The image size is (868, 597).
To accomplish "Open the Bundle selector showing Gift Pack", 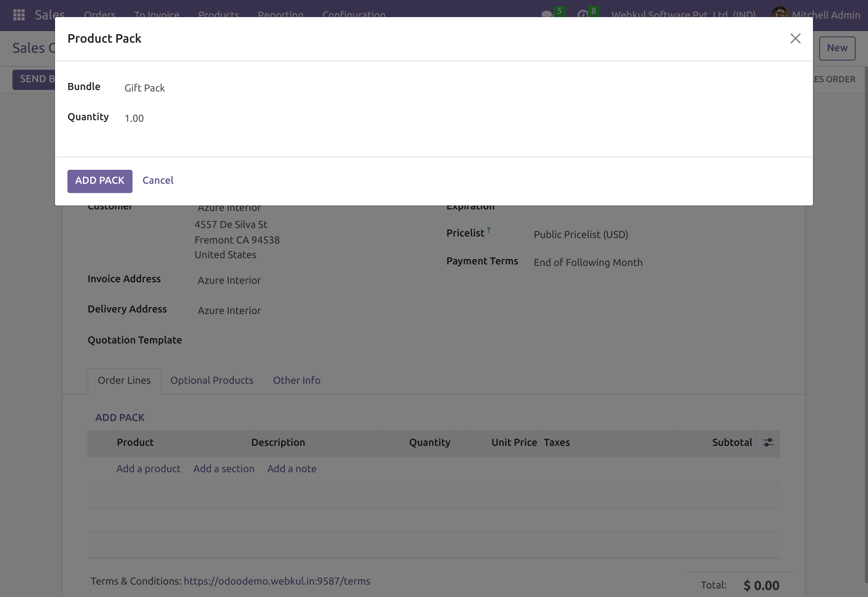I will point(144,88).
